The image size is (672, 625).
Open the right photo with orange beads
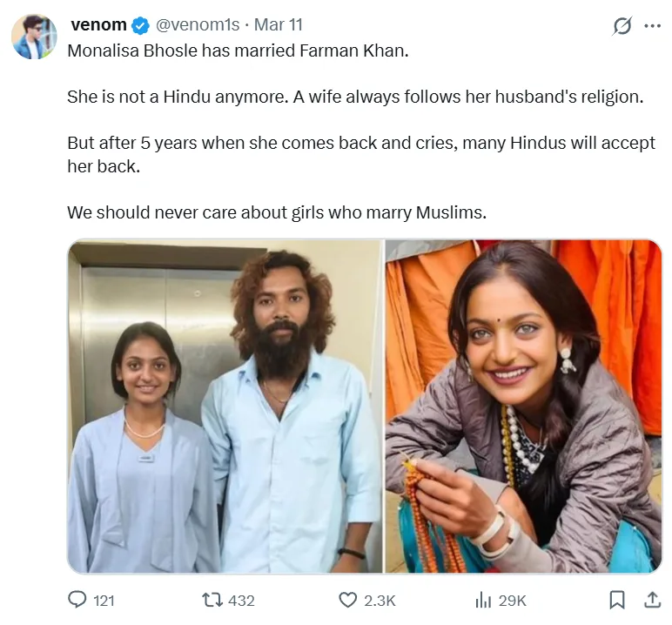(x=523, y=407)
